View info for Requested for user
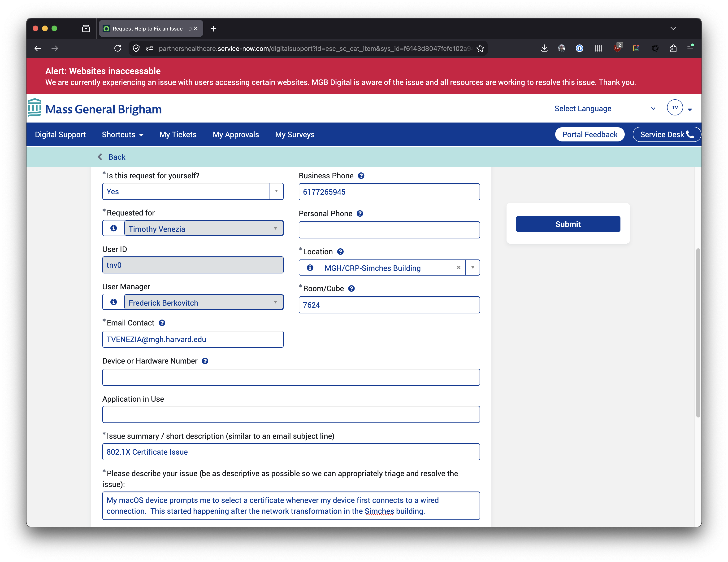 [114, 228]
